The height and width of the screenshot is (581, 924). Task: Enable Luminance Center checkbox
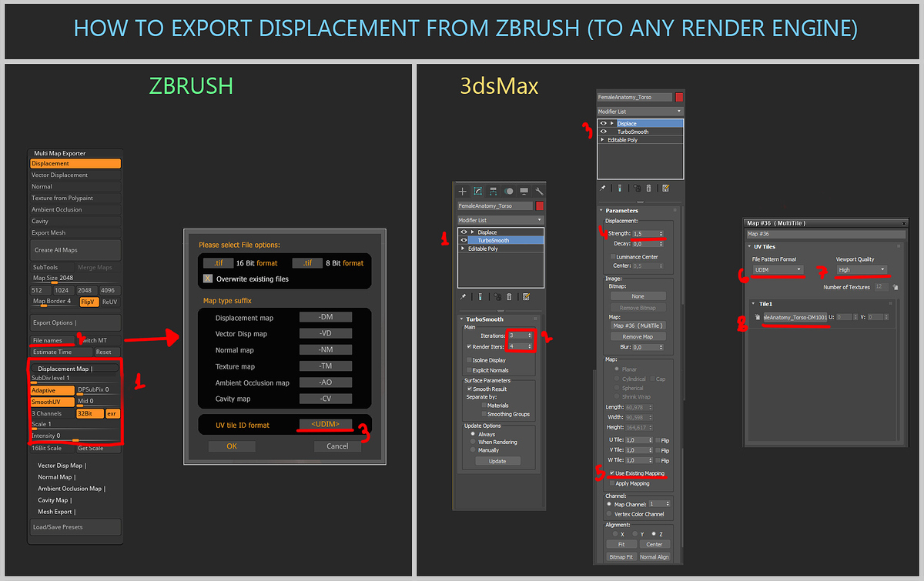coord(613,256)
